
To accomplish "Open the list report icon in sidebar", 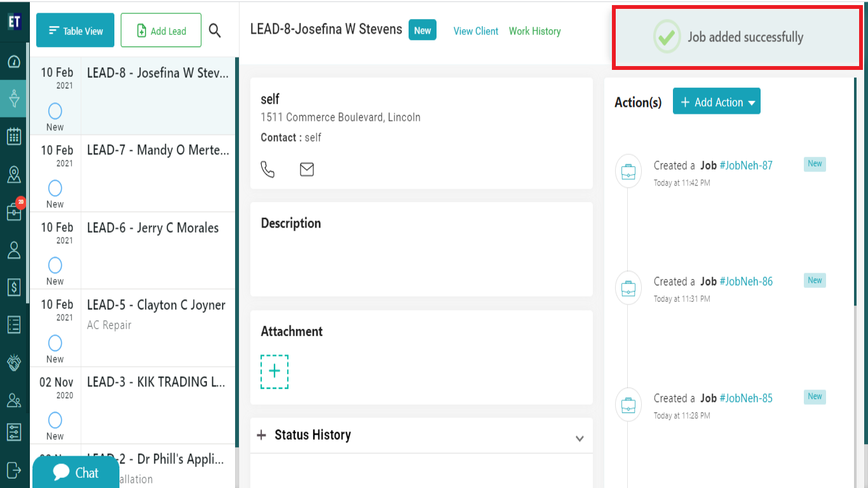I will coord(14,324).
